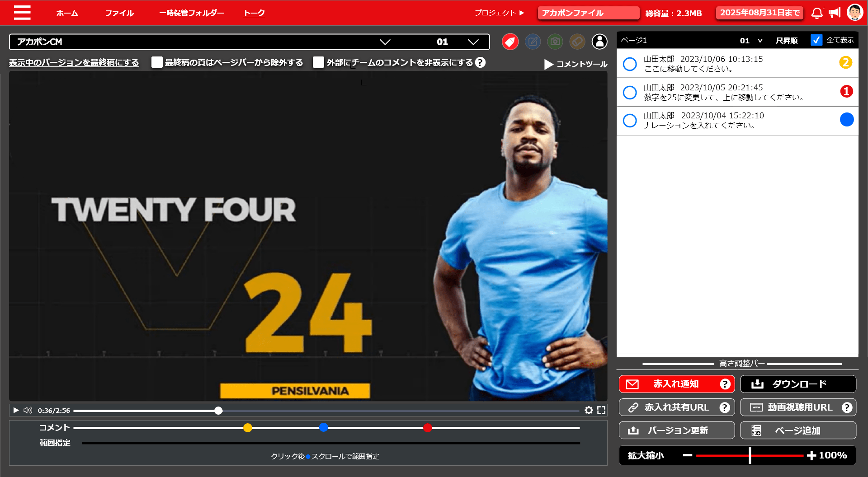Open the 一時保管フォルダー menu
Image resolution: width=868 pixels, height=477 pixels.
pyautogui.click(x=191, y=13)
